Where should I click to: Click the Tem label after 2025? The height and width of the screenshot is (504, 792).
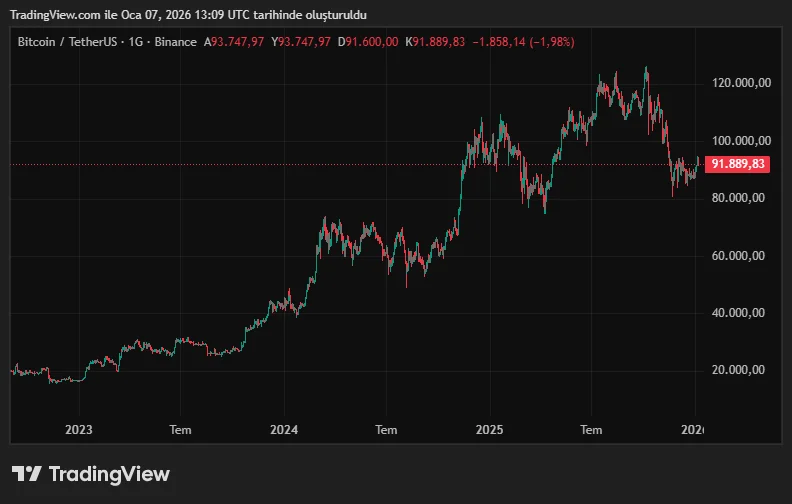pyautogui.click(x=592, y=430)
